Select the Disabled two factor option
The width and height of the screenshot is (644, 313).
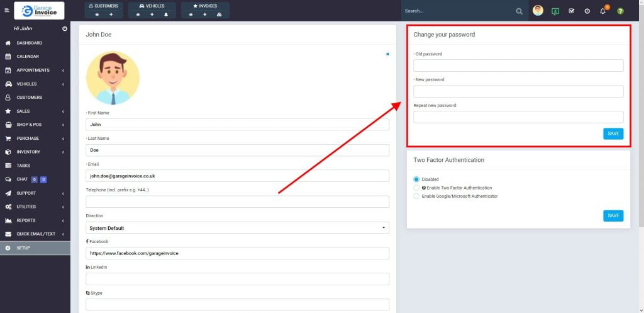coord(416,179)
